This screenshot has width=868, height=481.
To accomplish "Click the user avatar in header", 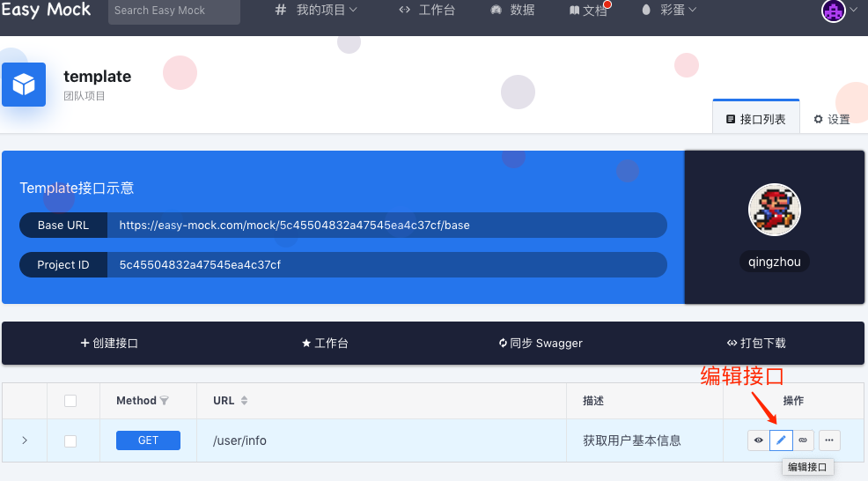I will tap(833, 11).
